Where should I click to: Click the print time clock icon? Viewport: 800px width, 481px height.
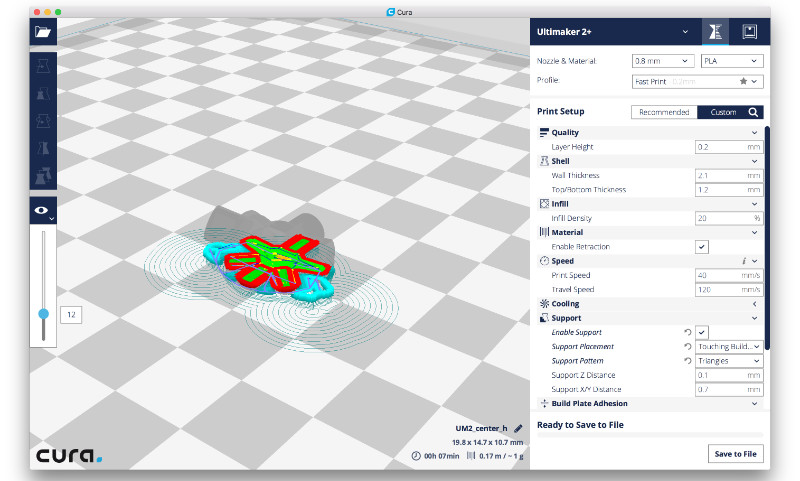[x=416, y=456]
